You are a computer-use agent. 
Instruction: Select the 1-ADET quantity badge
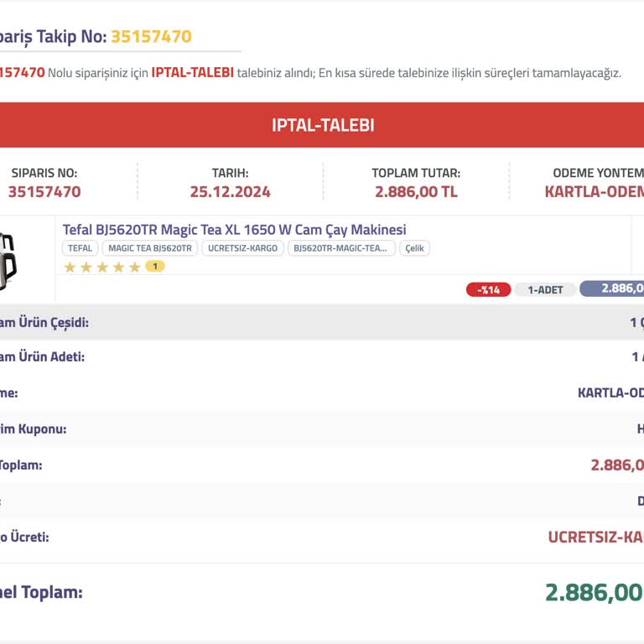545,290
